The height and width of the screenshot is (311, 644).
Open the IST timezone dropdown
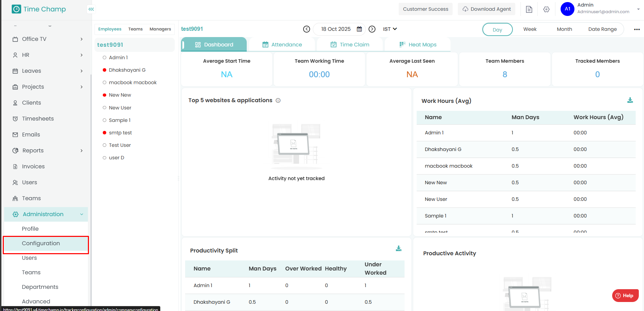(390, 29)
